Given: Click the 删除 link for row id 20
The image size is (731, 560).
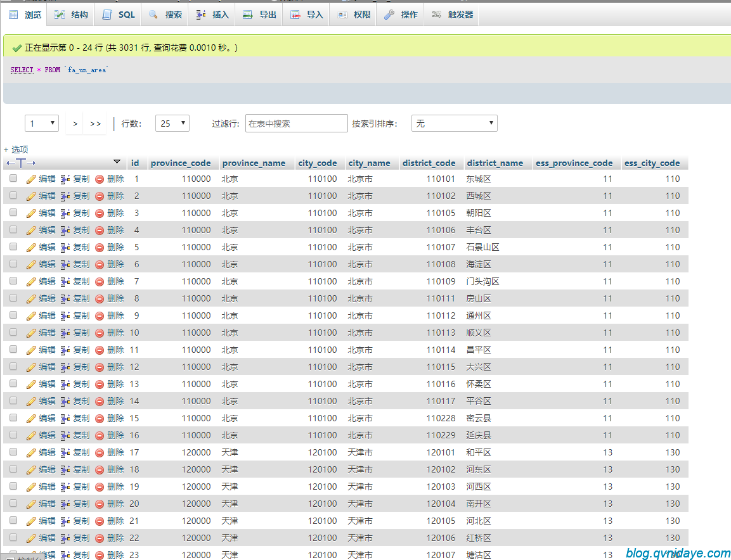Looking at the screenshot, I should [x=115, y=504].
